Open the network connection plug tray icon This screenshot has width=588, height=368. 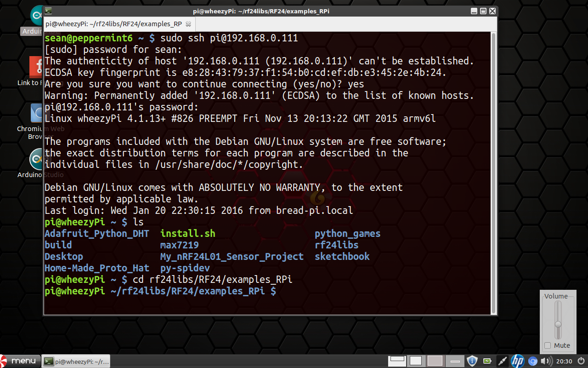coord(503,361)
